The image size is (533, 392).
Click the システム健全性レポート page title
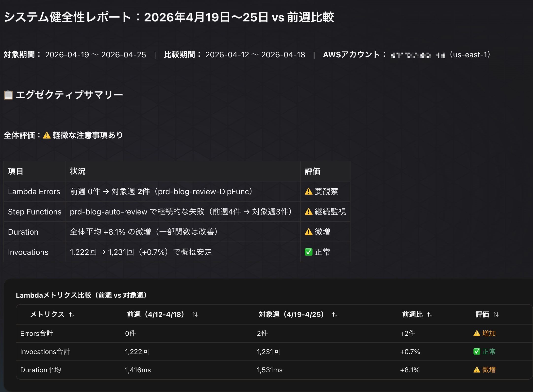169,17
